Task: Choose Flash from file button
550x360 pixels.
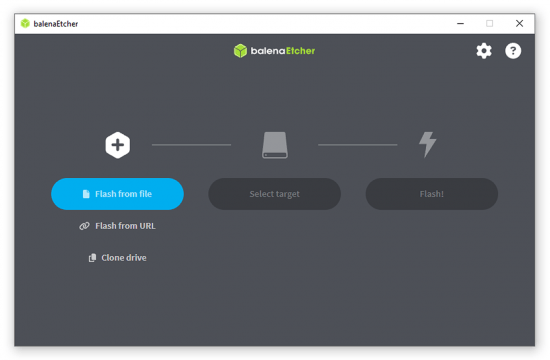Action: [x=118, y=194]
